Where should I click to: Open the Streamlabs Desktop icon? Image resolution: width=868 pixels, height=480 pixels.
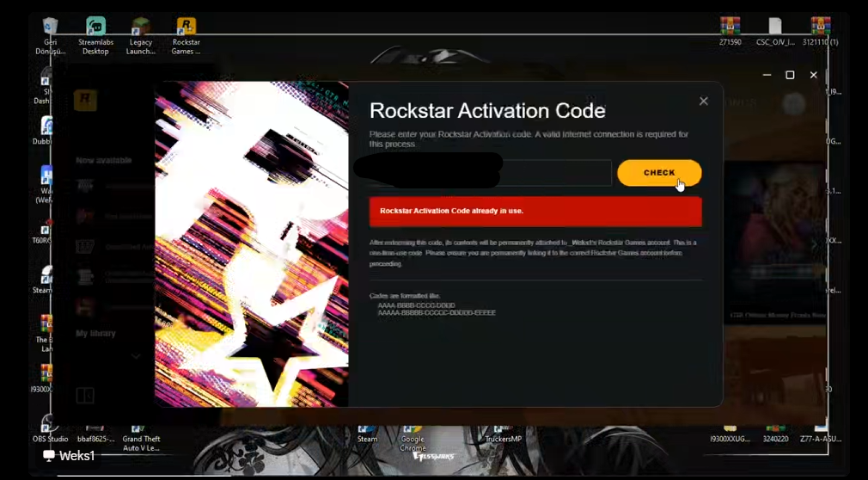click(x=95, y=36)
